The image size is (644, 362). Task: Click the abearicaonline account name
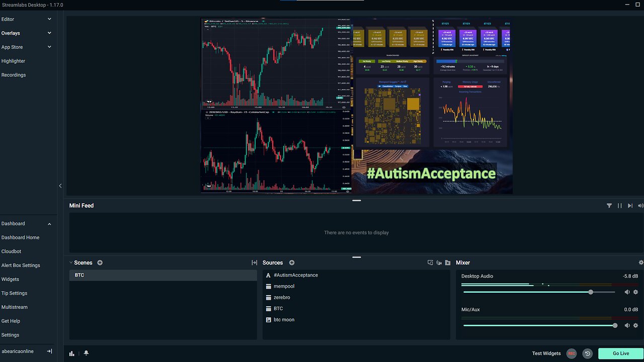(x=18, y=351)
